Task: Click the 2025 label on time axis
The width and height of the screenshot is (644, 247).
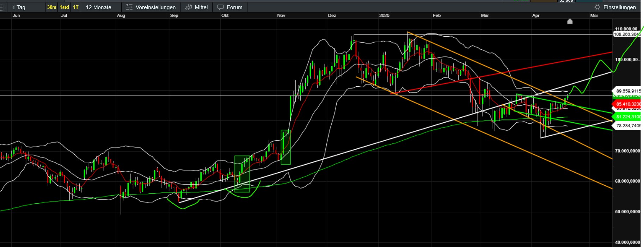Action: [x=384, y=16]
